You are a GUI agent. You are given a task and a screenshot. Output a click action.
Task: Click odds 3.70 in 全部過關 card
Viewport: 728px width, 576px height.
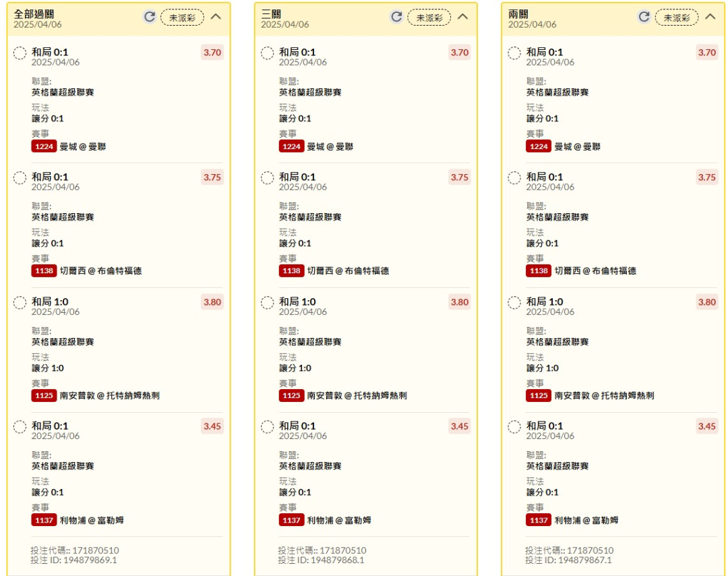[x=212, y=53]
